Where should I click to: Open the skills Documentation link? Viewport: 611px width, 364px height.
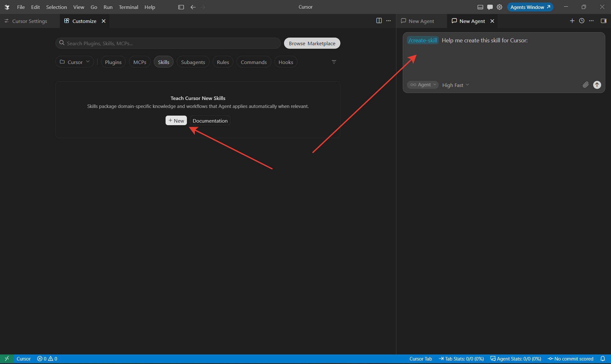pos(210,121)
